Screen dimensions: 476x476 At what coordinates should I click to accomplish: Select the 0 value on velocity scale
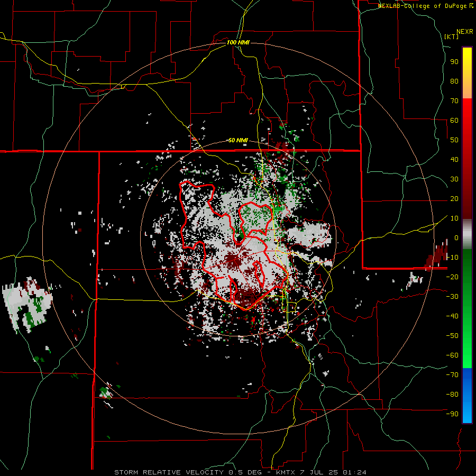(x=456, y=238)
